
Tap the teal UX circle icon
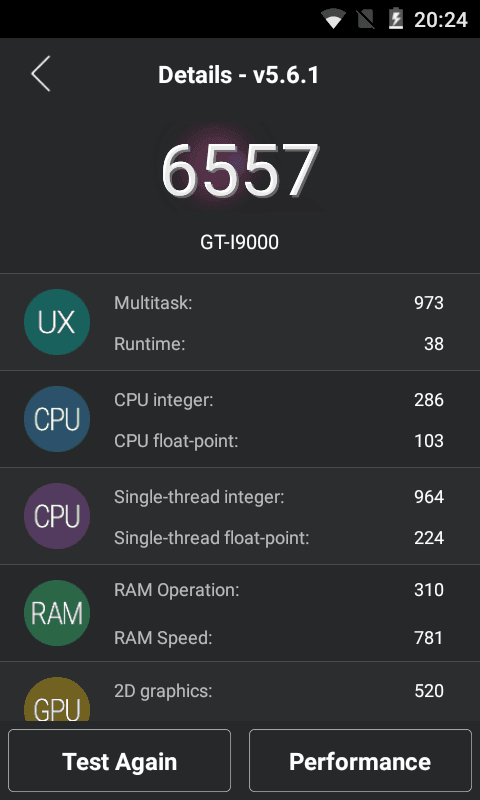click(x=57, y=322)
